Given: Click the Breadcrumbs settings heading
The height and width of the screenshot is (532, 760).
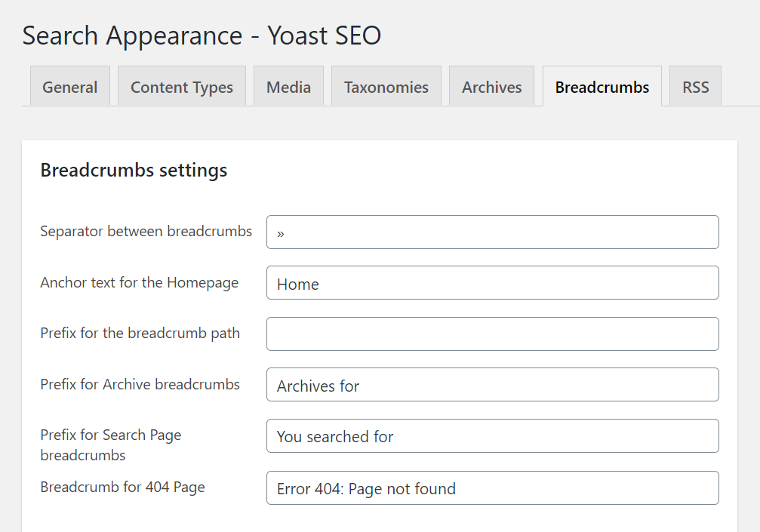Looking at the screenshot, I should coord(134,170).
